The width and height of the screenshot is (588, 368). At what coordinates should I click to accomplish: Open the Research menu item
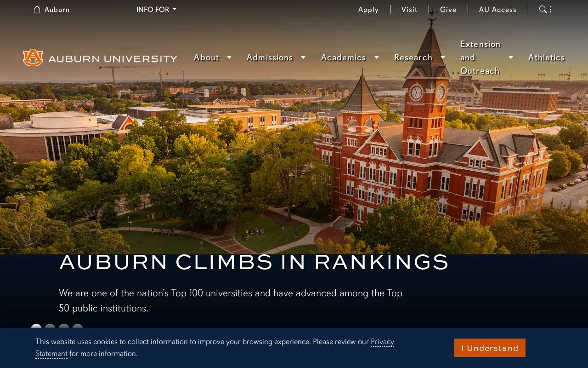(x=413, y=57)
